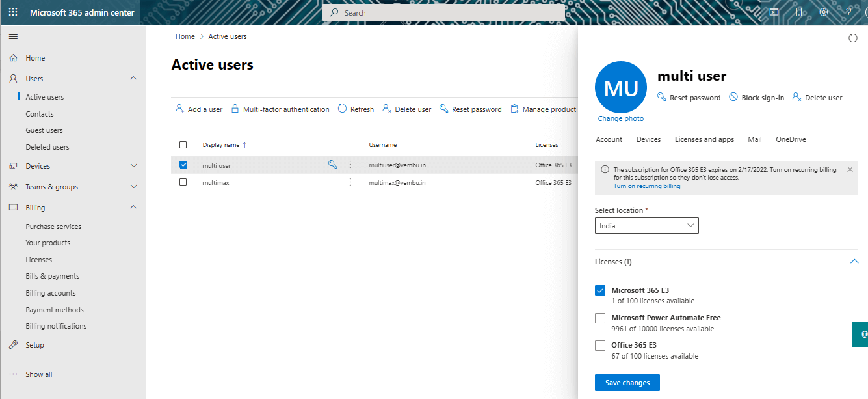The image size is (868, 399).
Task: Sort by Display name column
Action: [224, 145]
